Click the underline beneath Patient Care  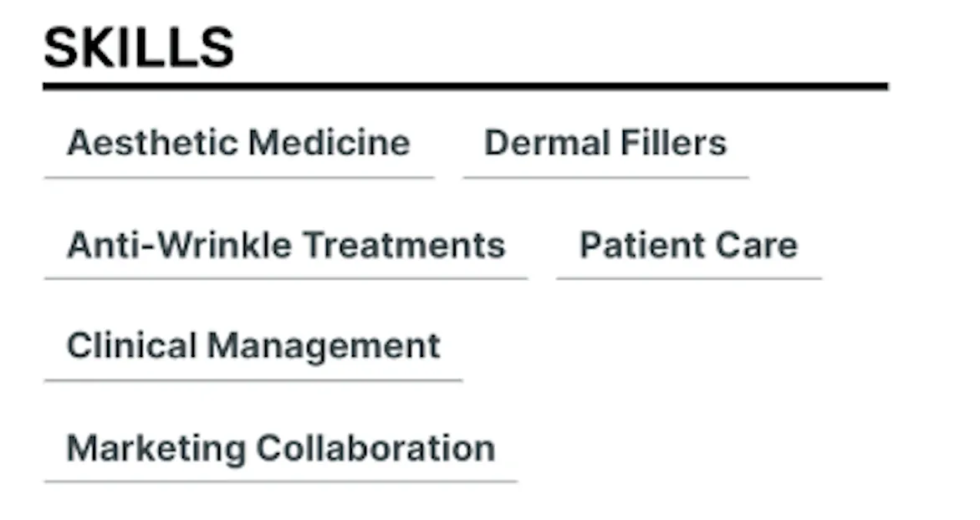pos(689,278)
